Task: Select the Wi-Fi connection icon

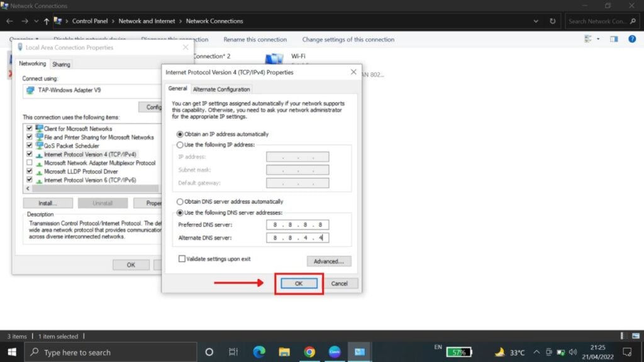Action: (x=274, y=58)
